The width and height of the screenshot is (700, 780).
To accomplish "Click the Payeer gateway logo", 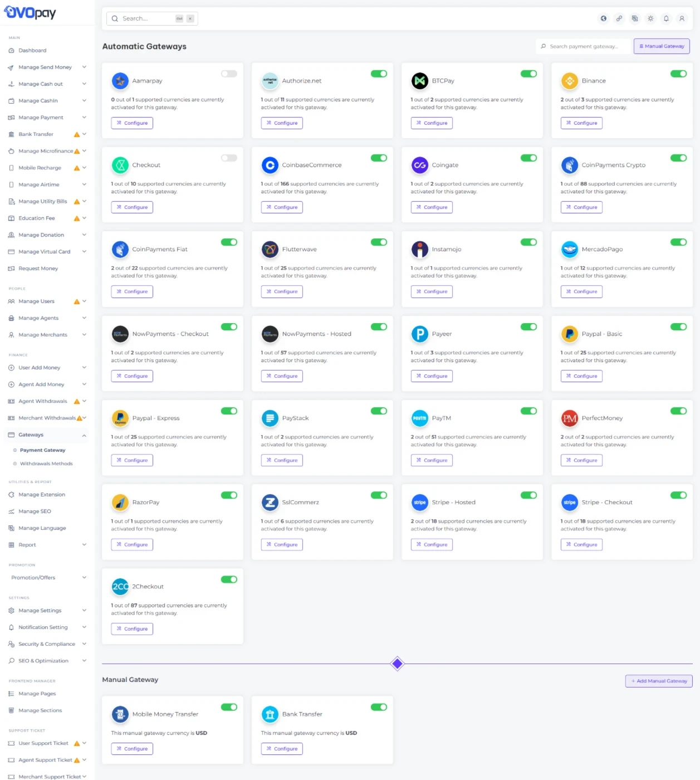I will [x=419, y=334].
